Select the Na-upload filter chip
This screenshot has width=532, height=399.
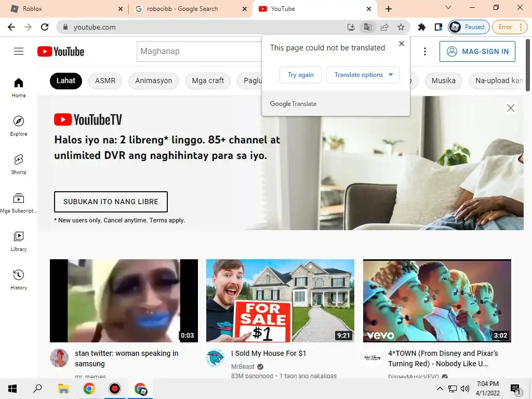click(497, 81)
